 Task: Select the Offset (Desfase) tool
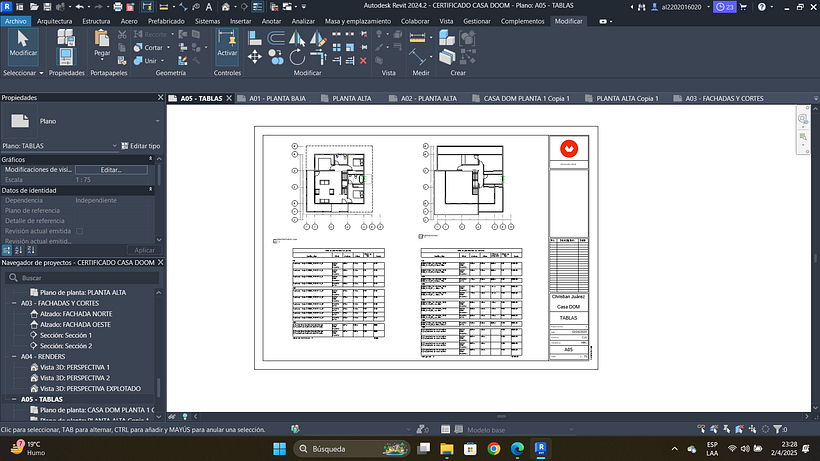(276, 38)
